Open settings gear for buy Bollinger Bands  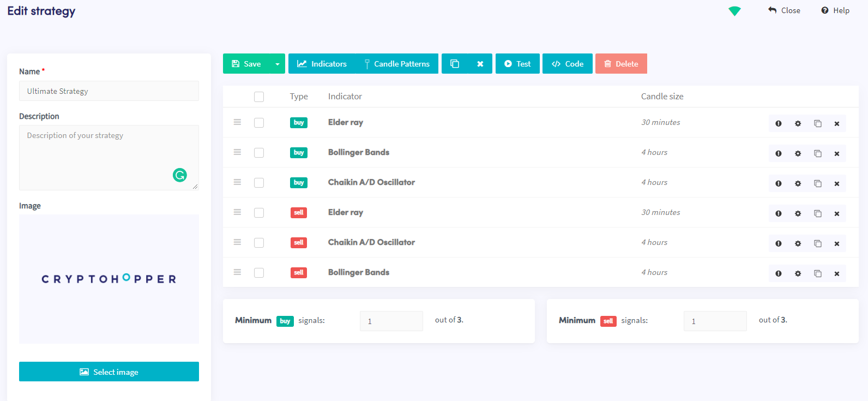pos(798,153)
